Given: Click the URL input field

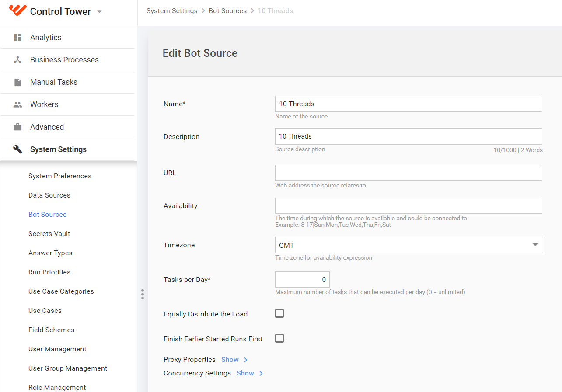Looking at the screenshot, I should click(408, 173).
